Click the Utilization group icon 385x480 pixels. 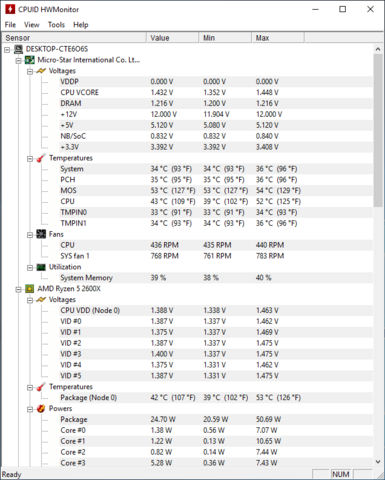[41, 267]
